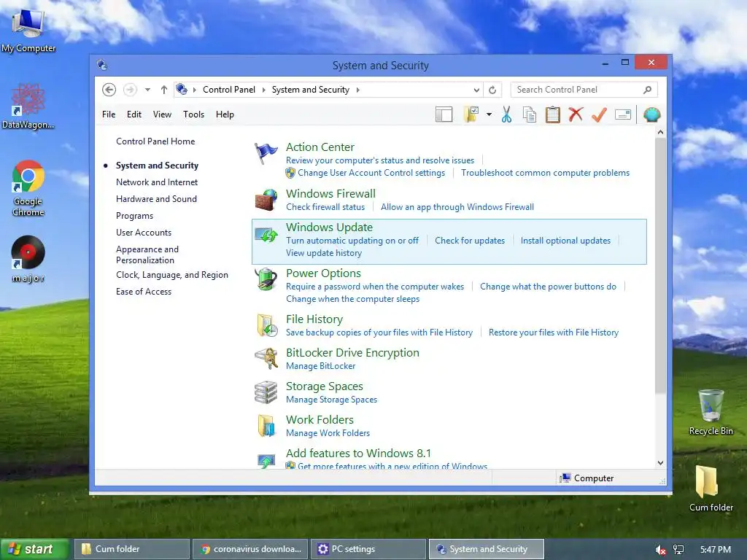Click the Paste clipboard toolbar icon

click(x=553, y=114)
